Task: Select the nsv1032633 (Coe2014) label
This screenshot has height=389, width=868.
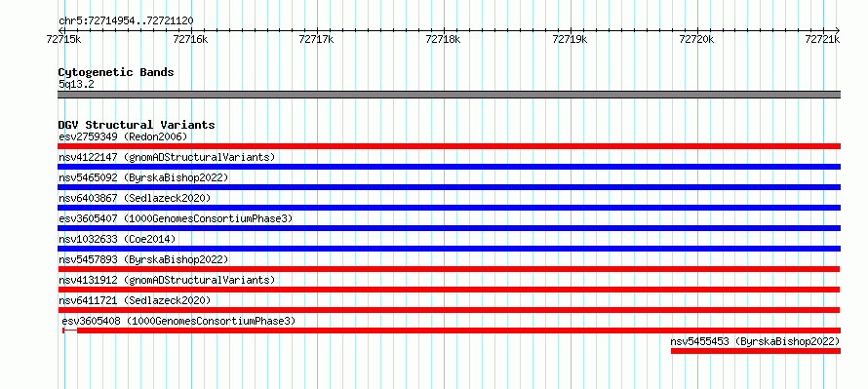Action: pos(117,239)
